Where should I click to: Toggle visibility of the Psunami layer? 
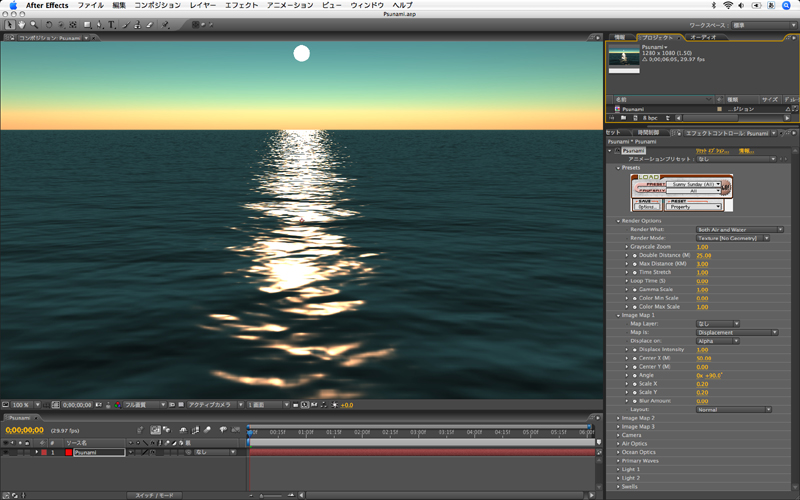click(x=6, y=452)
